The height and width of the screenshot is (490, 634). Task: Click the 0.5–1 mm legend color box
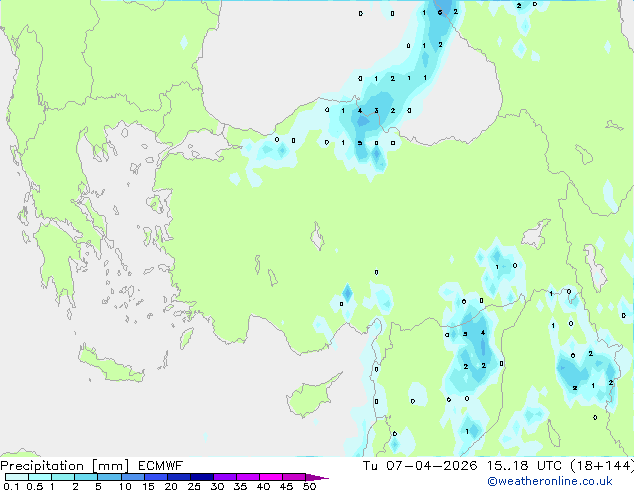pyautogui.click(x=40, y=477)
